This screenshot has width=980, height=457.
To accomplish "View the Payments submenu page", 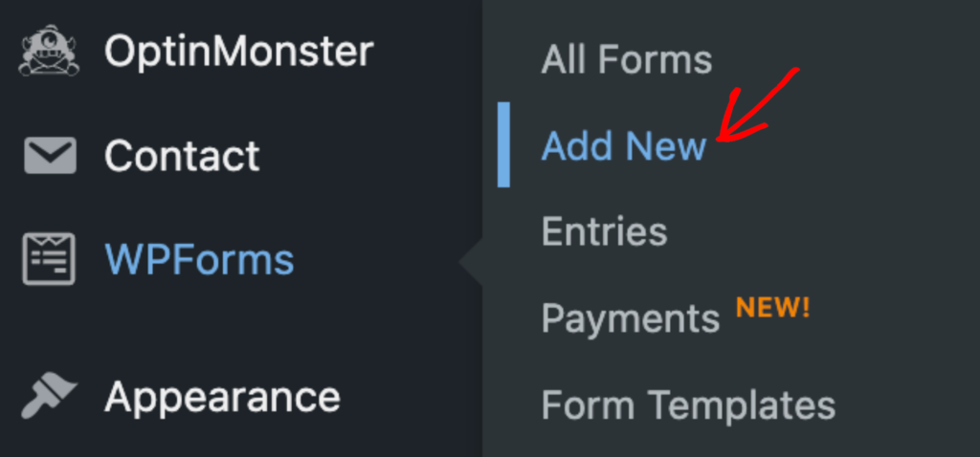I will click(x=630, y=318).
